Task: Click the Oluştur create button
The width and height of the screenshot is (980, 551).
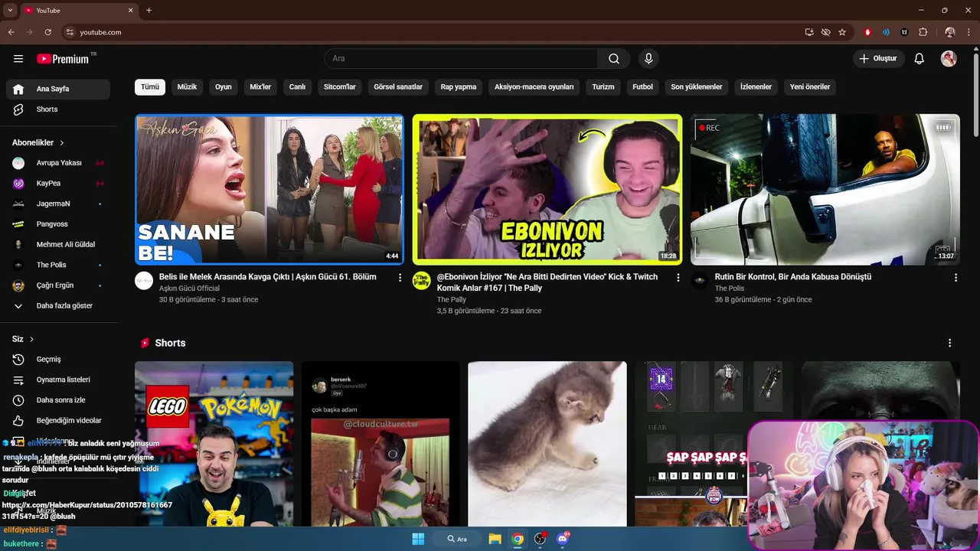Action: (879, 59)
